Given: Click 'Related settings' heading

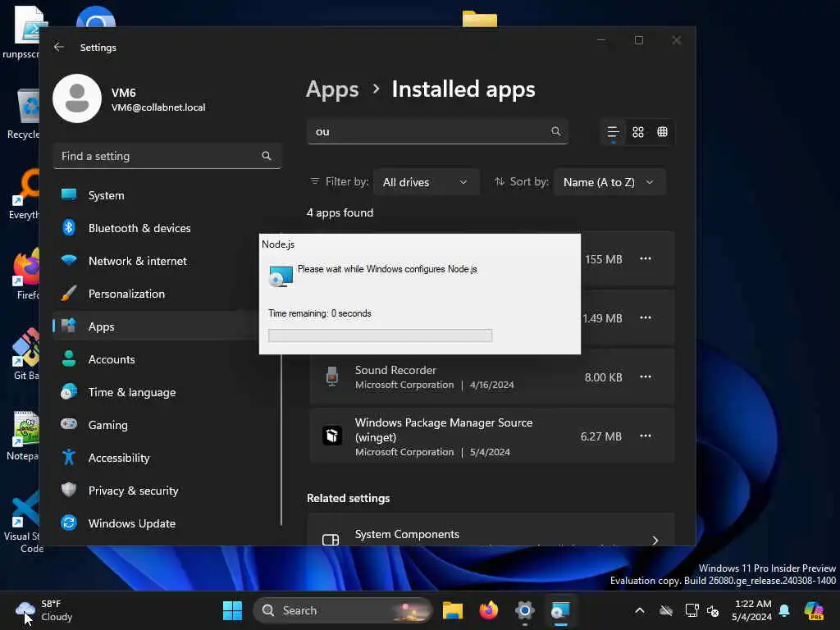Looking at the screenshot, I should 348,498.
